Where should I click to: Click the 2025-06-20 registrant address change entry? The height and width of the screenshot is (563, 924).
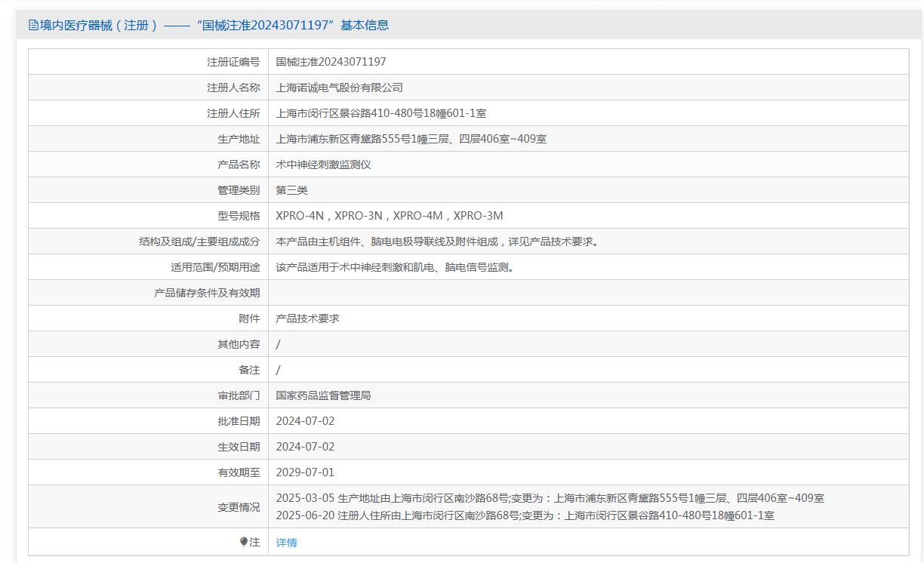point(525,515)
